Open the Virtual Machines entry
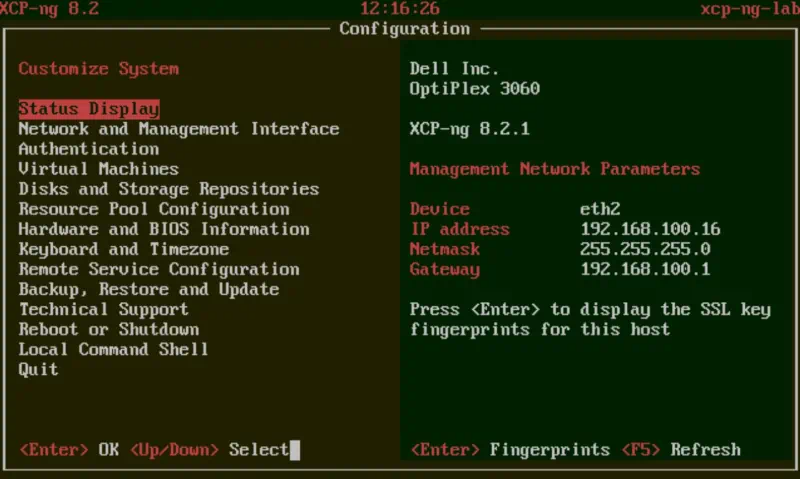Screen dimensions: 800x479 (x=98, y=169)
